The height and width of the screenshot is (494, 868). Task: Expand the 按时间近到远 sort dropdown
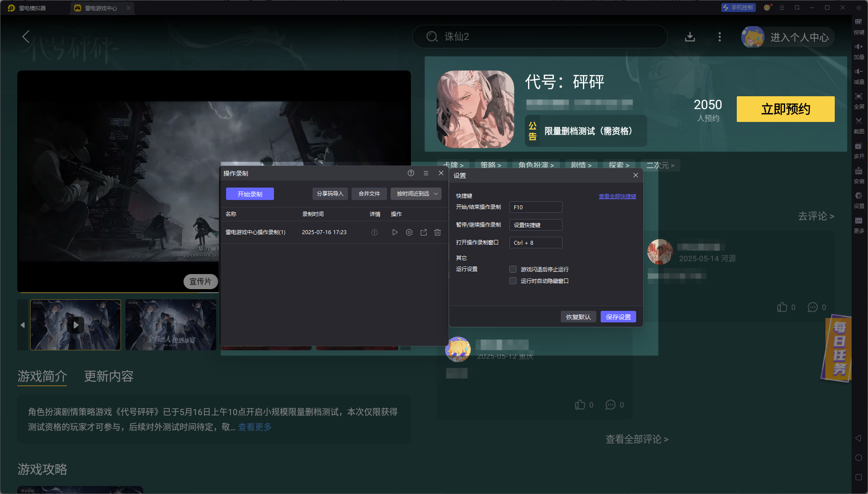(x=416, y=194)
